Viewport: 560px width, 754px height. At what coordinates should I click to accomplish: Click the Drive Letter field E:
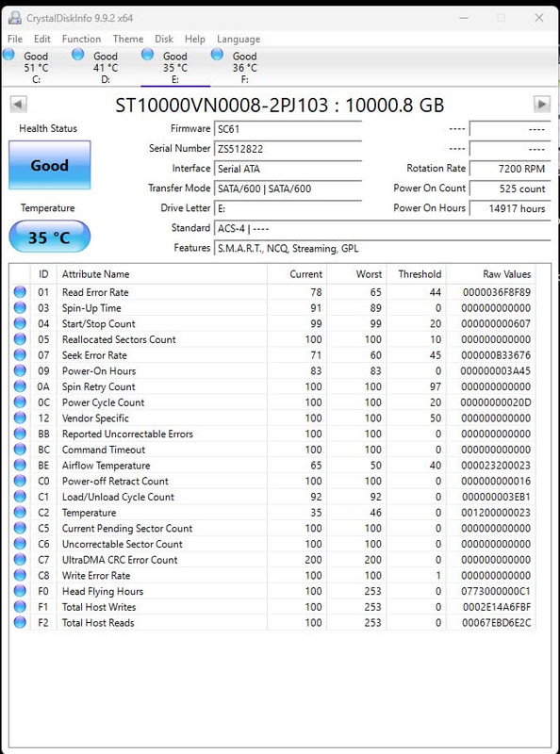[288, 208]
